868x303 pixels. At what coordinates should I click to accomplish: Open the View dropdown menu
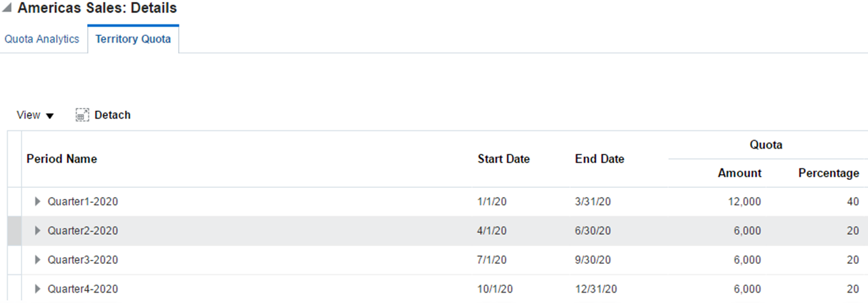point(35,115)
